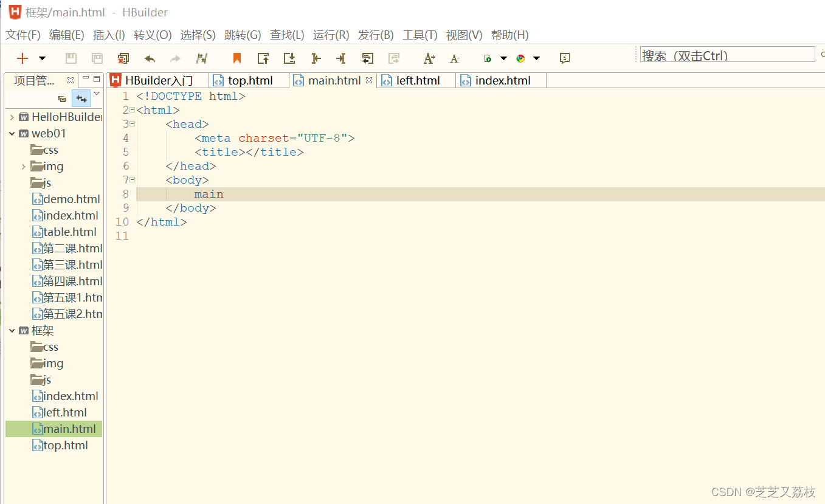
Task: Click the next bookmark down-arrow icon
Action: (x=289, y=58)
